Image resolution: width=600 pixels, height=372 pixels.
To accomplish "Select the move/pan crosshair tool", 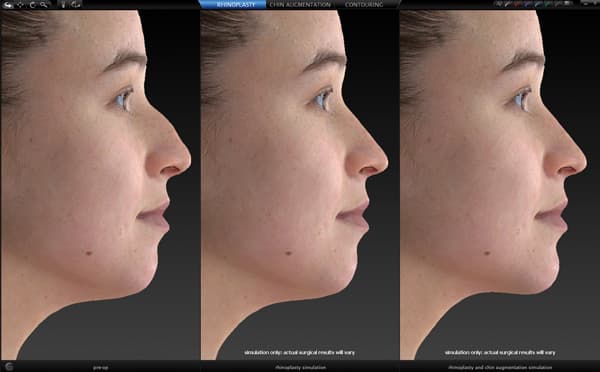I will 20,5.
